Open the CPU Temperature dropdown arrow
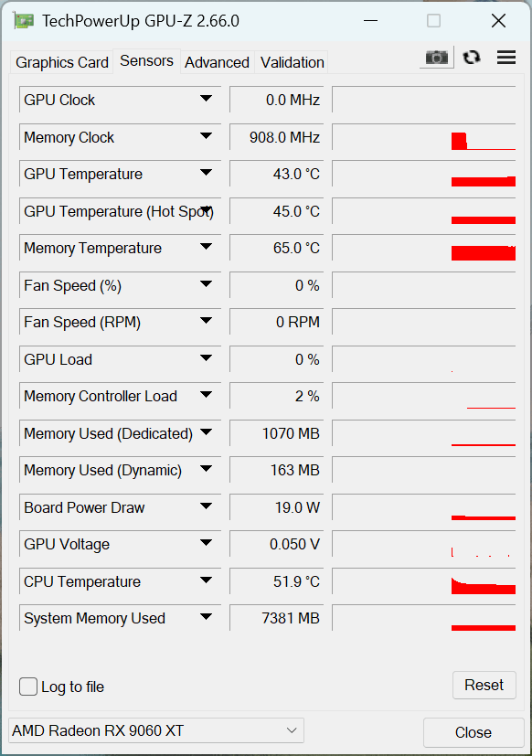Screen dimensions: 532x756 click(206, 580)
